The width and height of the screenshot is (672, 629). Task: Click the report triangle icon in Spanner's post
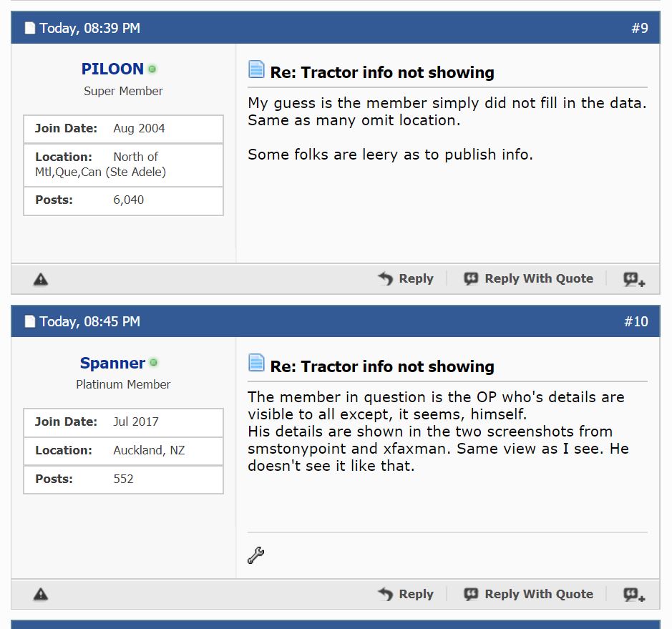[41, 594]
